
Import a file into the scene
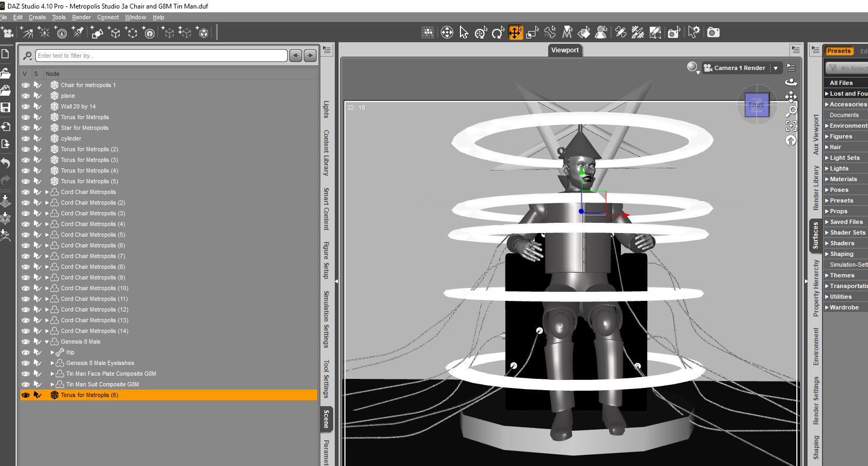click(5, 127)
